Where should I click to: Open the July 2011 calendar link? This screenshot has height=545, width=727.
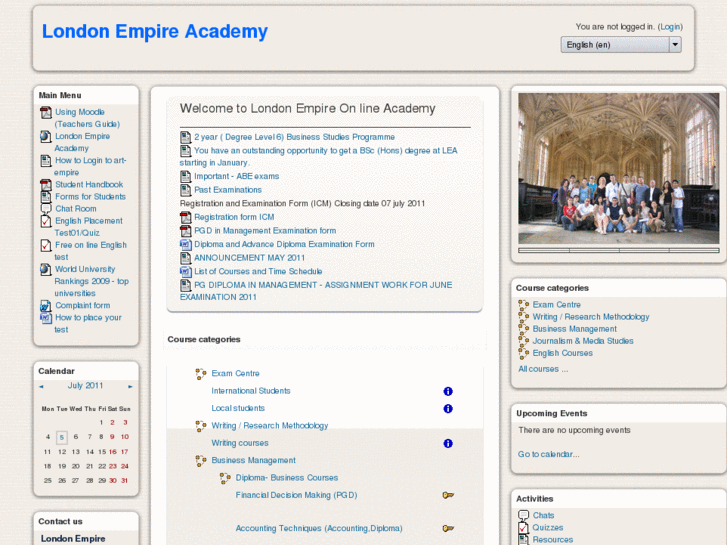[85, 386]
